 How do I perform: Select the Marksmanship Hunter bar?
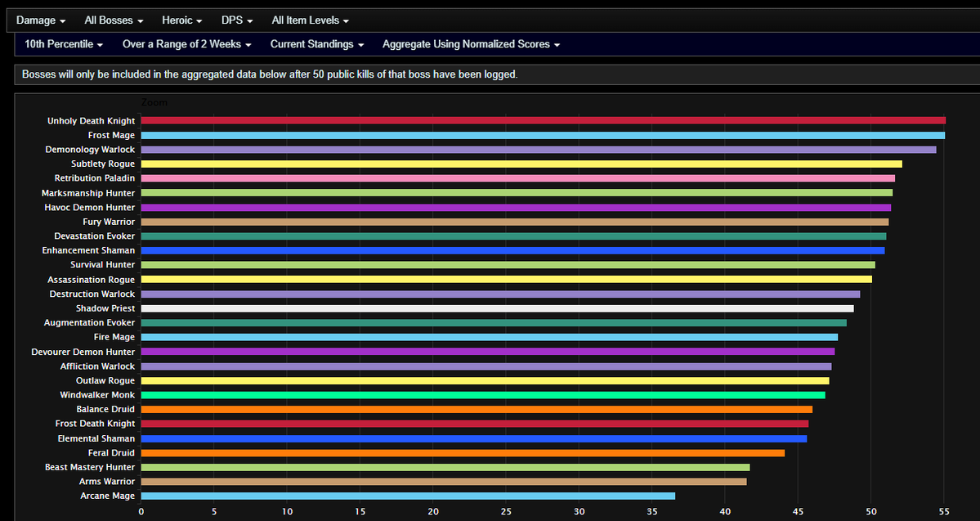tap(517, 193)
